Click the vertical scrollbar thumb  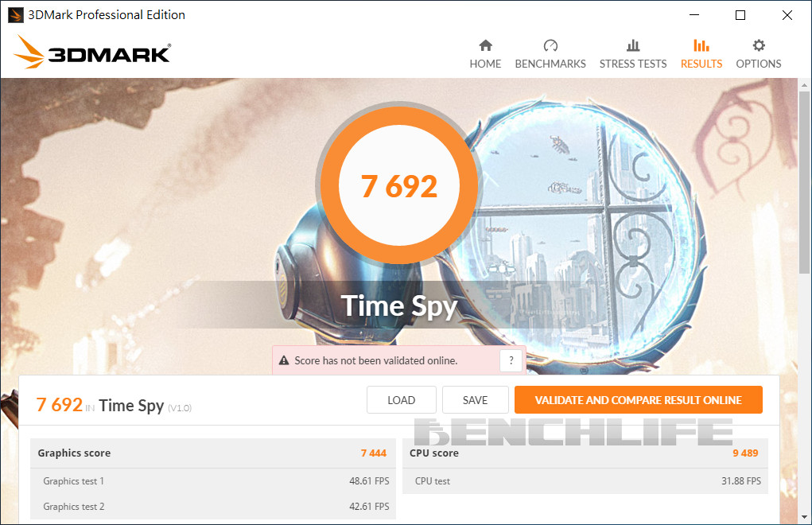pyautogui.click(x=804, y=182)
